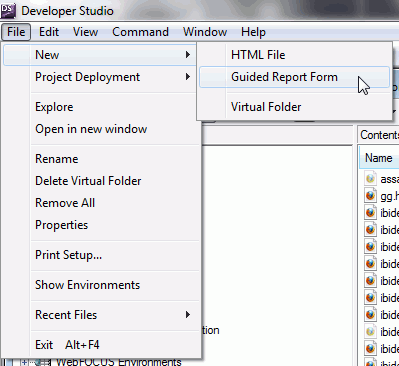Viewport: 399px width, 366px height.
Task: Click the assa file icon in Contents list
Action: [x=370, y=178]
